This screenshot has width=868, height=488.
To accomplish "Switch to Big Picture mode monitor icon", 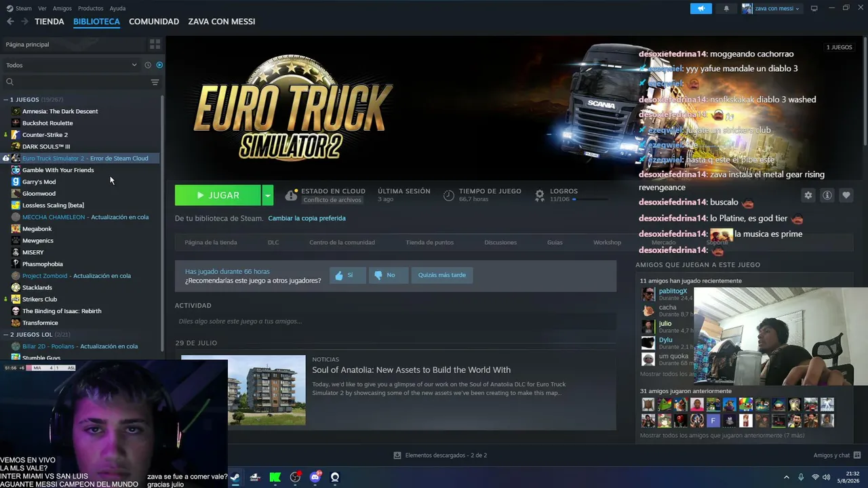I will coord(814,8).
